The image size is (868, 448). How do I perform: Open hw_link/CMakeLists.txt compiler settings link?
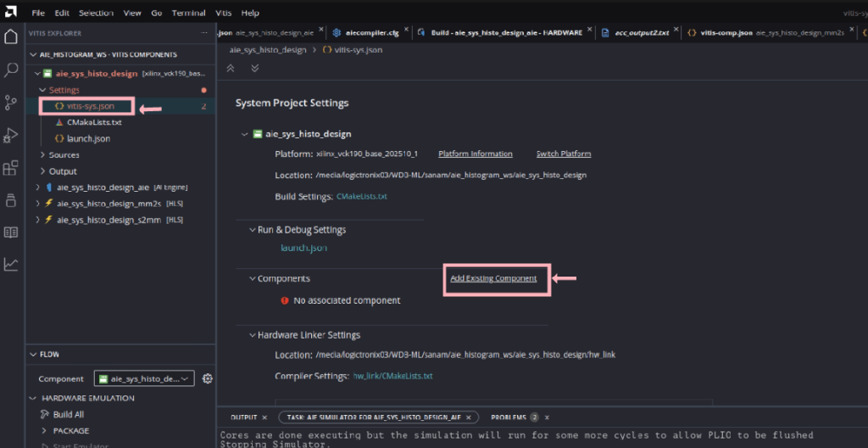pos(392,376)
